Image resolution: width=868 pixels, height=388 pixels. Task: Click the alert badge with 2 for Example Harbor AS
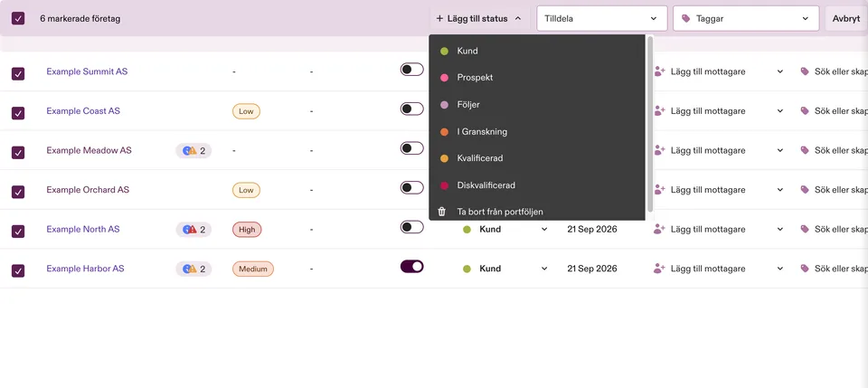pos(193,269)
